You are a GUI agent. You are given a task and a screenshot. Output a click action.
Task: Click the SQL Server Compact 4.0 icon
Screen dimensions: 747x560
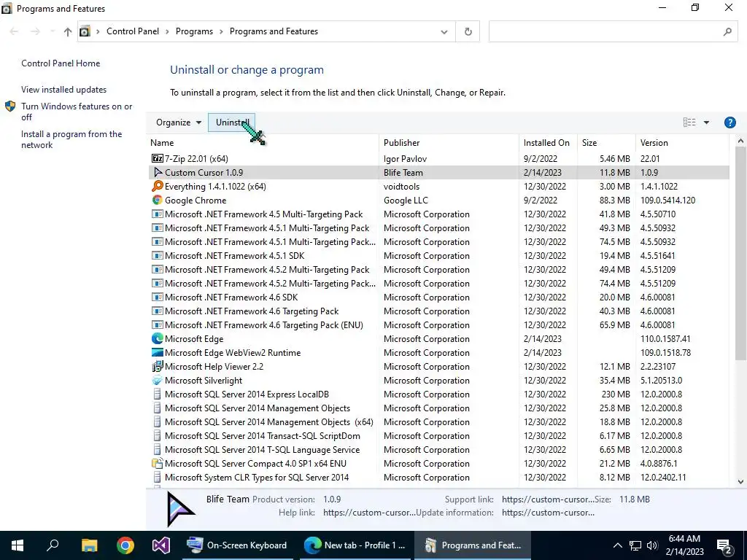click(x=158, y=463)
